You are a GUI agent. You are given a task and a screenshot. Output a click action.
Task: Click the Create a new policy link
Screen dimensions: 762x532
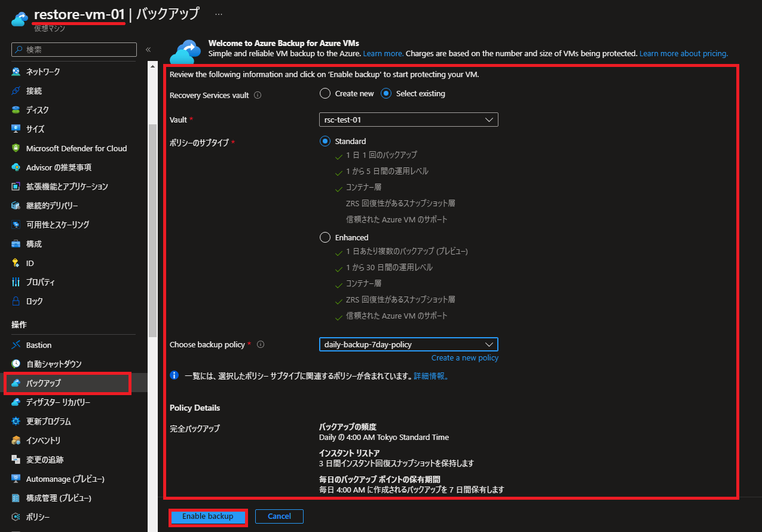(x=465, y=358)
